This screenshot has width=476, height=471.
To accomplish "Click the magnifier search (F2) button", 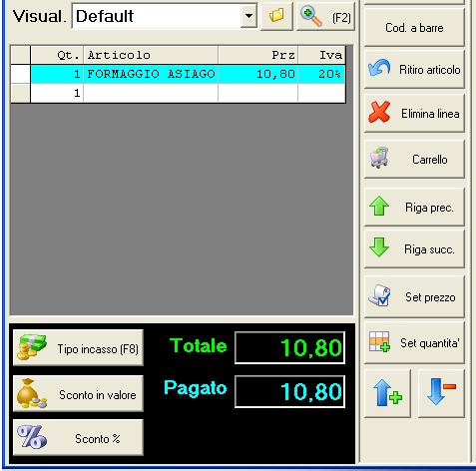I will pyautogui.click(x=325, y=16).
